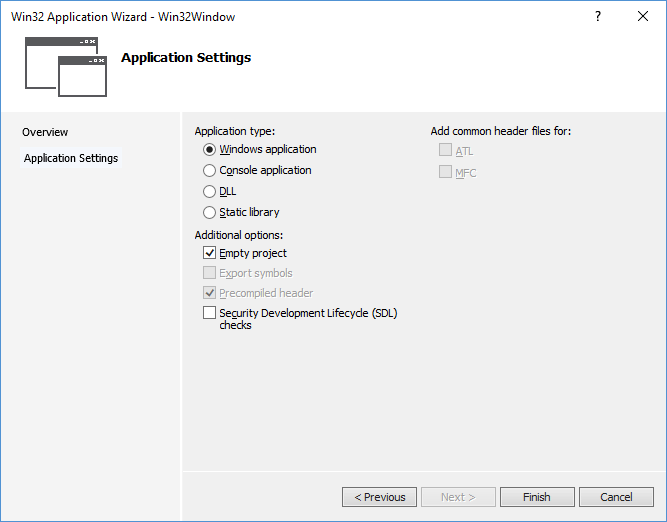Click the ATL header files checkbox
667x522 pixels.
[x=445, y=151]
